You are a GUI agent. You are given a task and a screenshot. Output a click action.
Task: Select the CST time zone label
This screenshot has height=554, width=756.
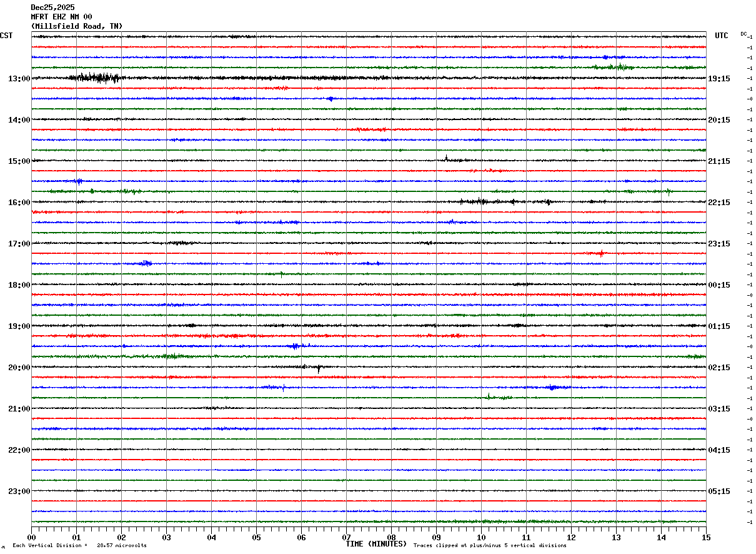coord(6,36)
